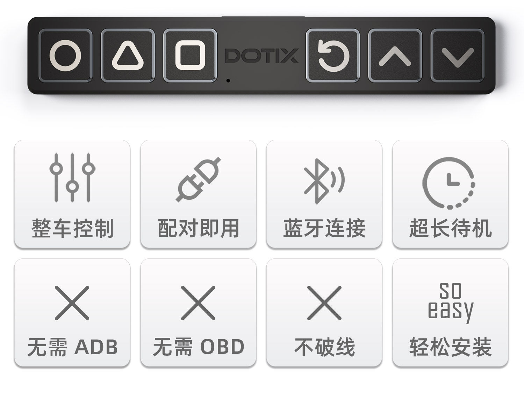
Task: Open the 配对即用 feature tile
Action: click(x=198, y=194)
